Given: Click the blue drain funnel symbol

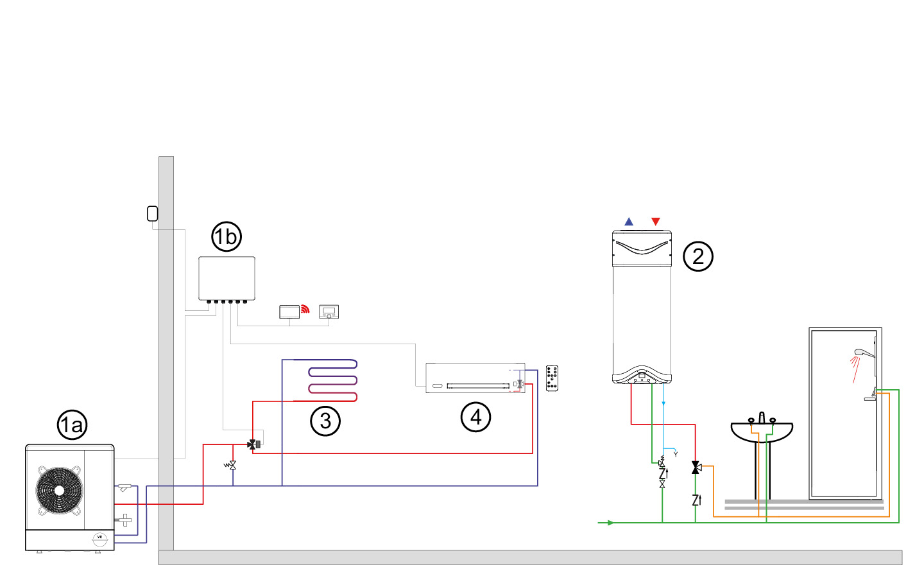Looking at the screenshot, I should (x=675, y=453).
